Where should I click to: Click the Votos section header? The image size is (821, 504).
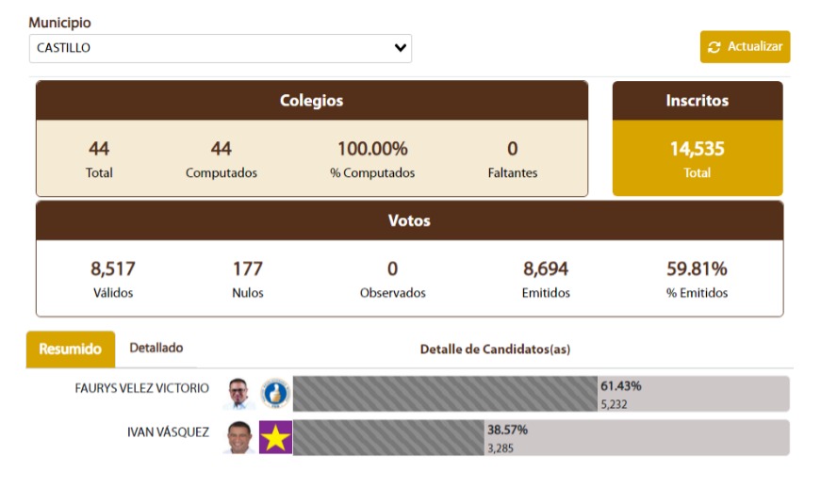(x=409, y=220)
